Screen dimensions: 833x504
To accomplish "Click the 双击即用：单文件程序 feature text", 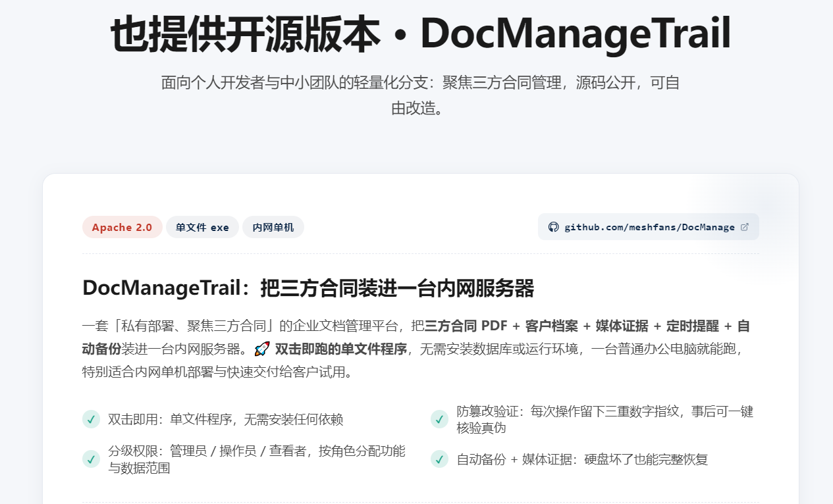I will click(226, 419).
